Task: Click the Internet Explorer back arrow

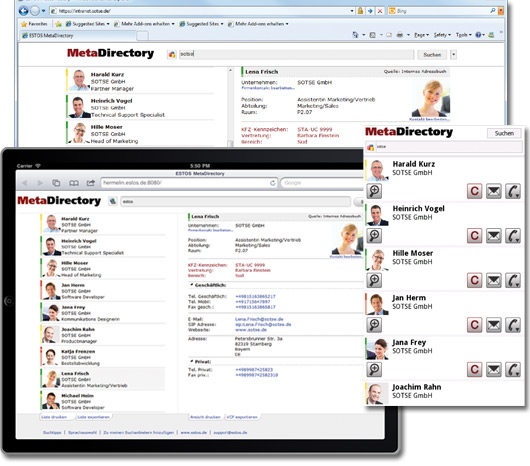Action: point(24,11)
